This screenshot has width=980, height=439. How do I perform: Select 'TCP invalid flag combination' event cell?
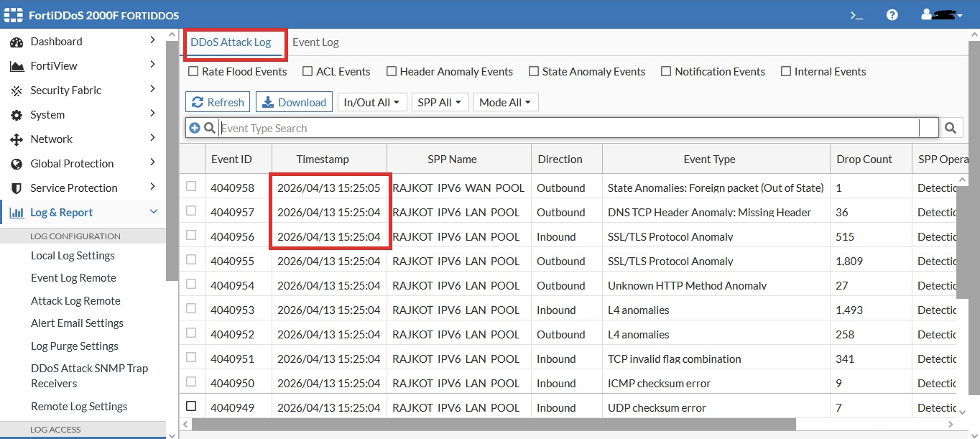tap(674, 359)
